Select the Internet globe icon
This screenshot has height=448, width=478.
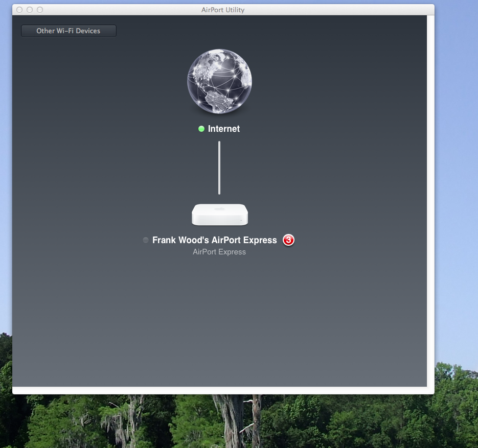tap(219, 81)
